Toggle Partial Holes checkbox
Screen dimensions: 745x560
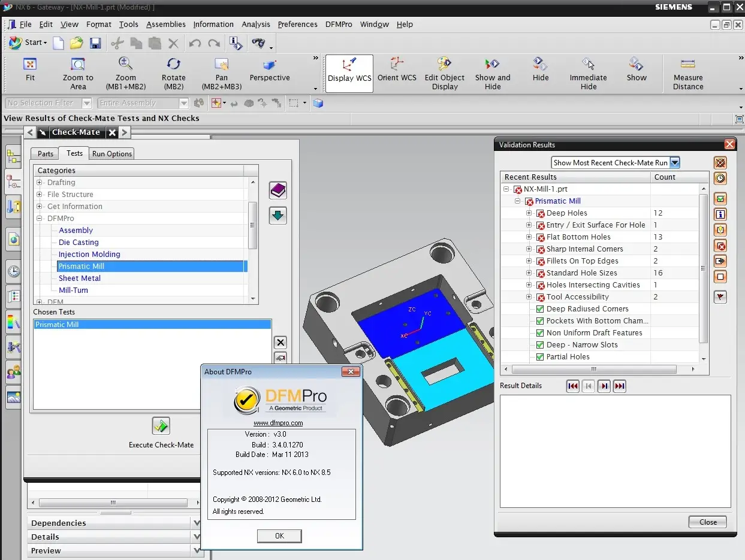click(x=540, y=357)
